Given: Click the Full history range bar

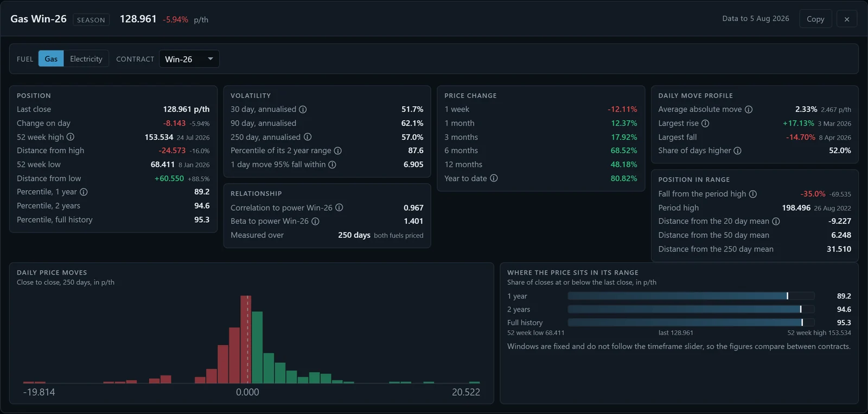Looking at the screenshot, I should 691,322.
